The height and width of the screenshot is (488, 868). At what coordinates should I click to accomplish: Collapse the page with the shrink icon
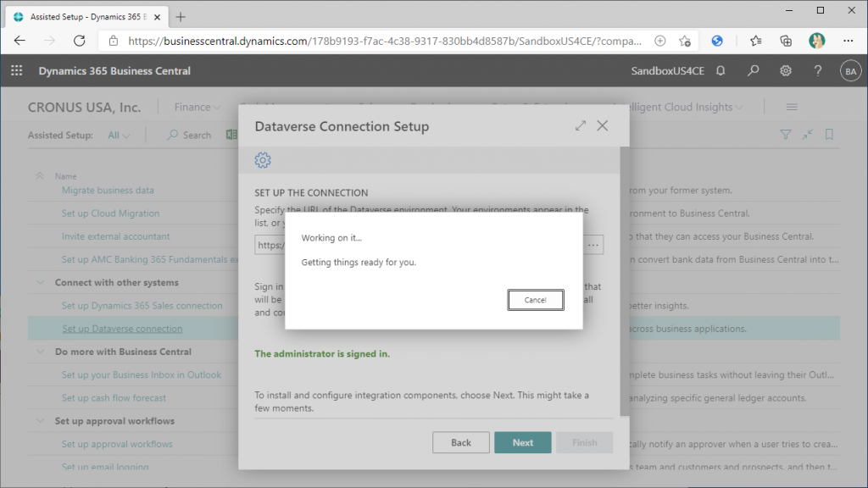[x=808, y=135]
